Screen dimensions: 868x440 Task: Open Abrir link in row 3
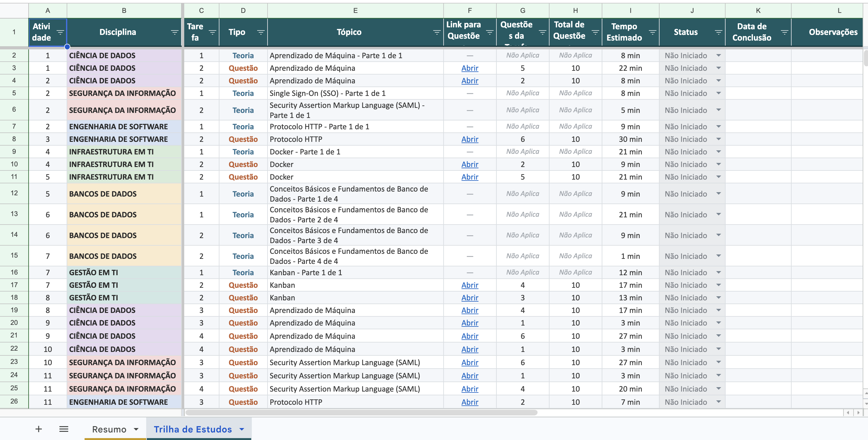[x=470, y=68]
